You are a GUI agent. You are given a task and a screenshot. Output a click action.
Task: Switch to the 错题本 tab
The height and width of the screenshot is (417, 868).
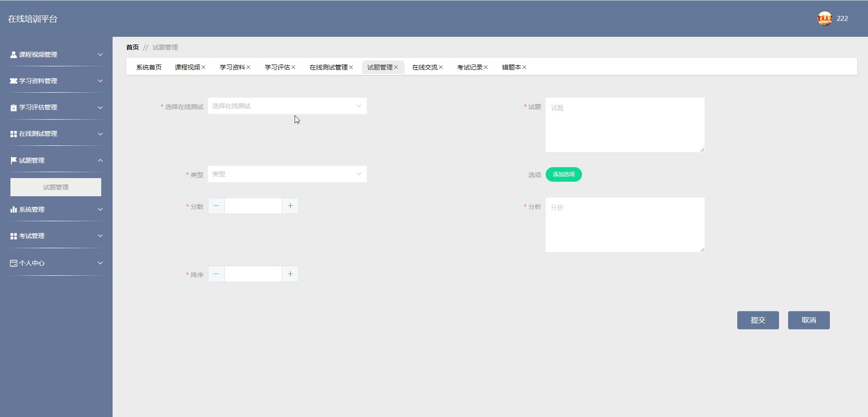click(512, 67)
